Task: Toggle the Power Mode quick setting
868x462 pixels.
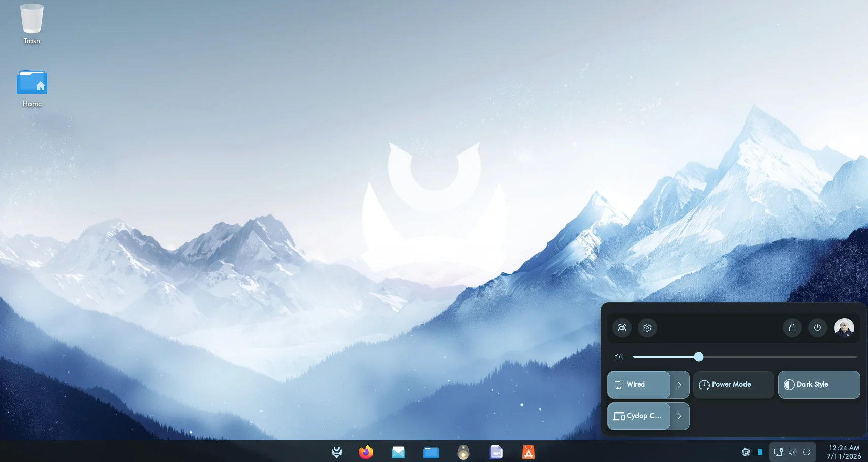Action: [733, 385]
